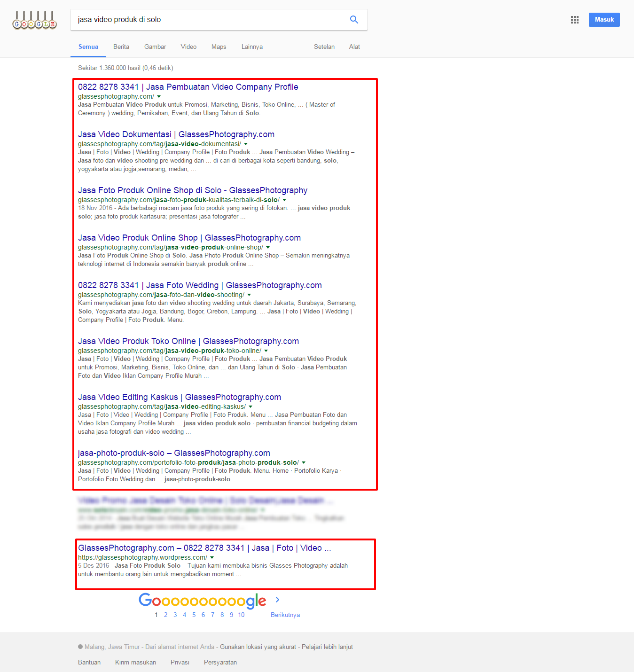Select the Semua tab
The height and width of the screenshot is (672, 634).
(x=88, y=47)
